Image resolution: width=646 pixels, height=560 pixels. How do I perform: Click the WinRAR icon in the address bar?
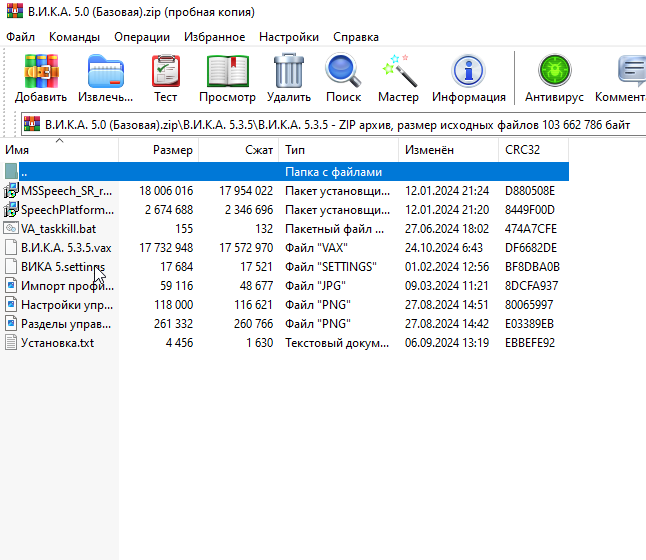[32, 124]
